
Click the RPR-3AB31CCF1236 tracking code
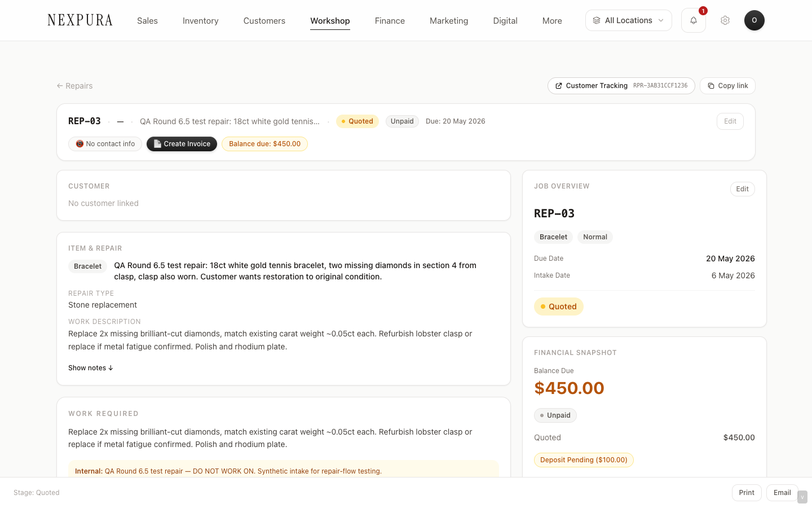[x=660, y=86]
